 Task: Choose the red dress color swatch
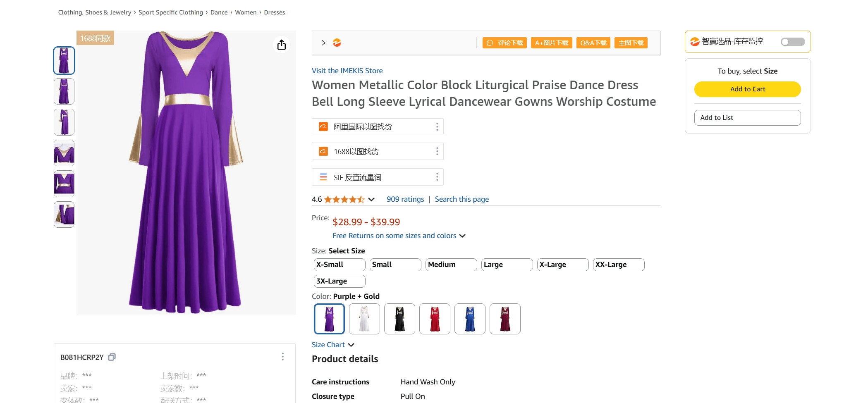(x=435, y=319)
